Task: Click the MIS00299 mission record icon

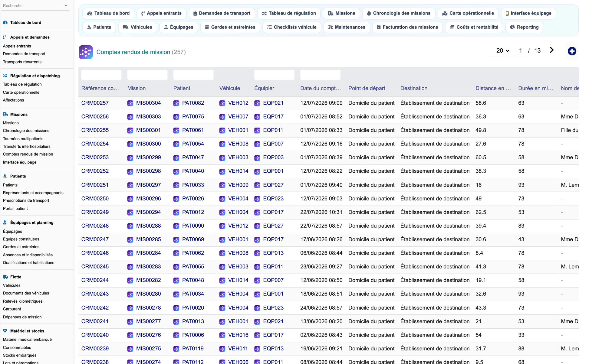Action: (x=130, y=158)
